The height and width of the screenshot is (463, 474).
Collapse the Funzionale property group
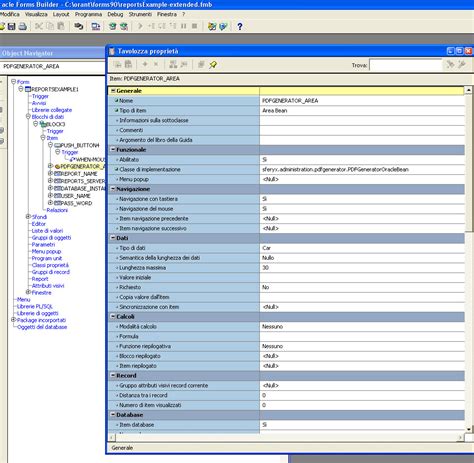point(113,150)
